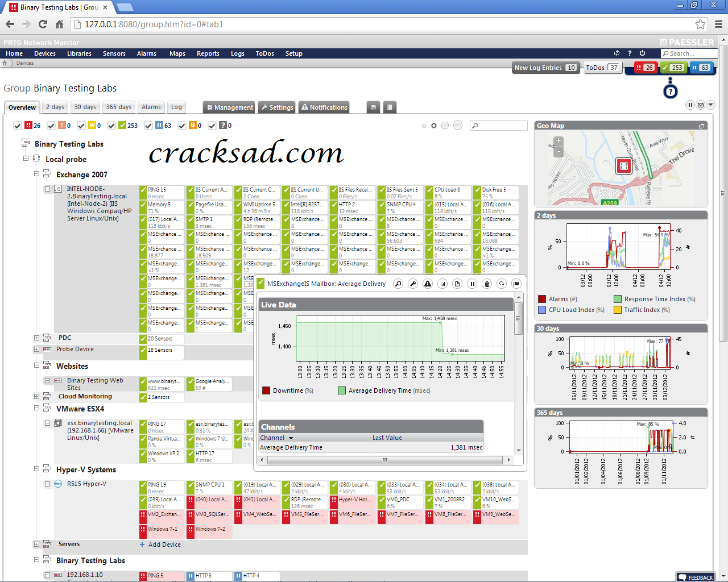This screenshot has height=582, width=728.
Task: Open the round dropdown arrow beside envelope icon
Action: coord(711,105)
